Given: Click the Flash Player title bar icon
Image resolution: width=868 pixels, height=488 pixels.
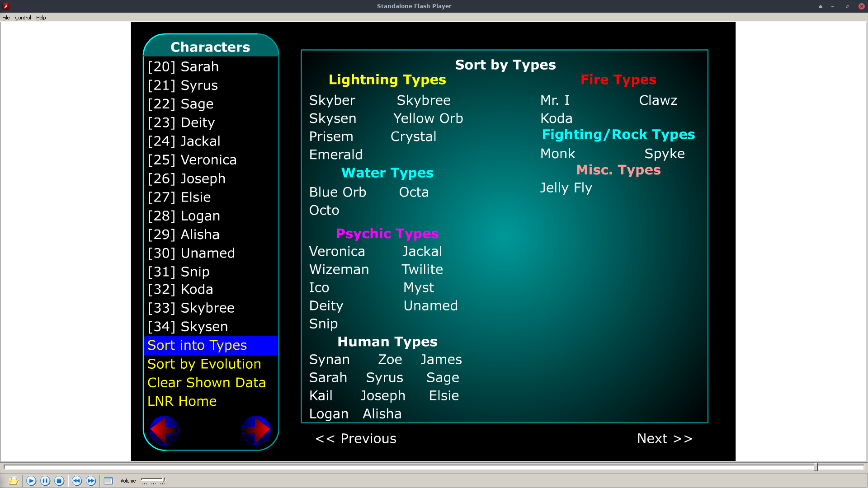Looking at the screenshot, I should point(6,6).
